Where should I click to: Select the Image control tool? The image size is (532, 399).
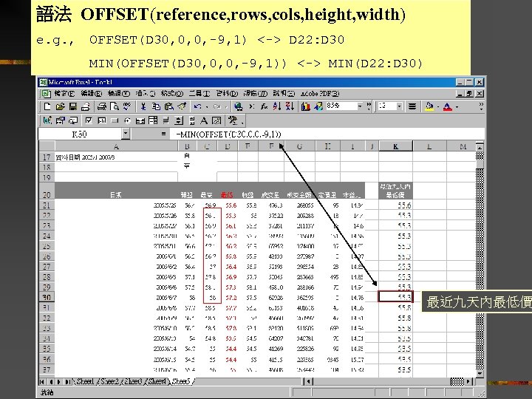click(216, 120)
